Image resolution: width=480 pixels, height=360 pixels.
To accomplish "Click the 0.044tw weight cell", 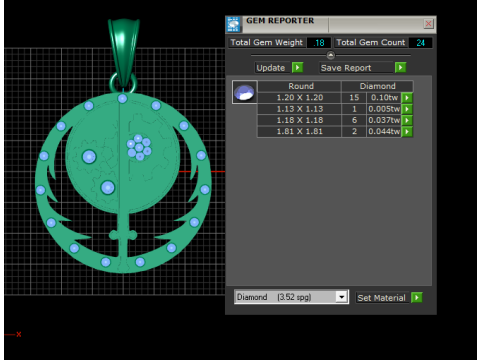I will point(384,132).
